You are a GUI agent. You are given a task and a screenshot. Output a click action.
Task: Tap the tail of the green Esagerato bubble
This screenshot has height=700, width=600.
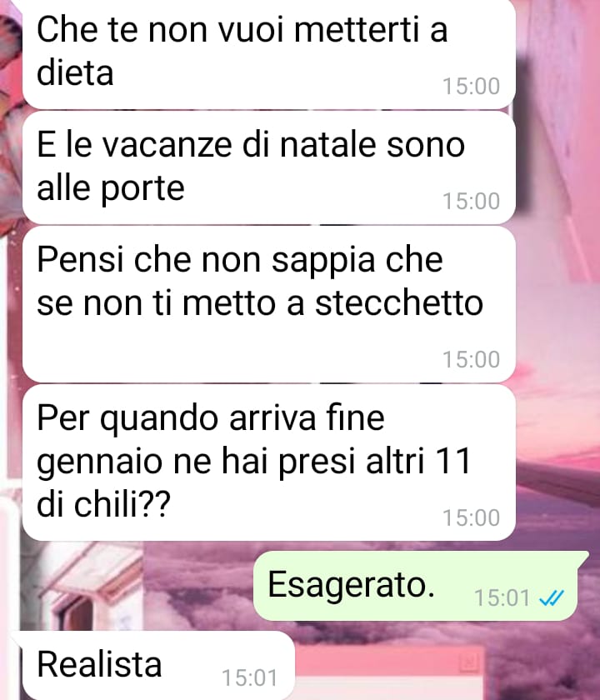(582, 557)
